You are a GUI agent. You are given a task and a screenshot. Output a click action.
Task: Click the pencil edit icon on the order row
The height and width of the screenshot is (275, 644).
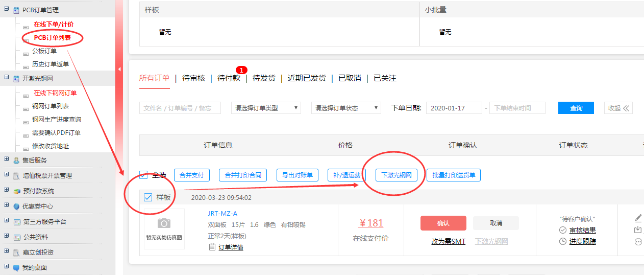click(638, 218)
